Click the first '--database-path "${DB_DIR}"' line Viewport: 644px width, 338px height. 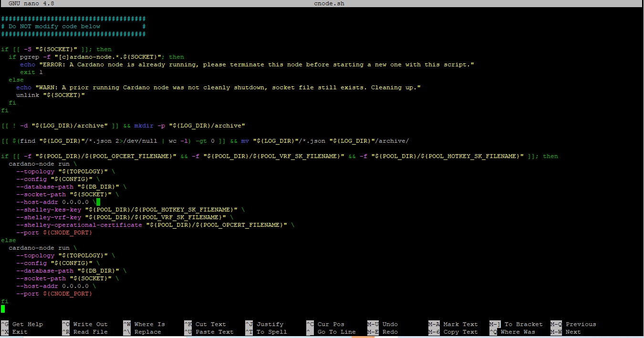tap(72, 187)
